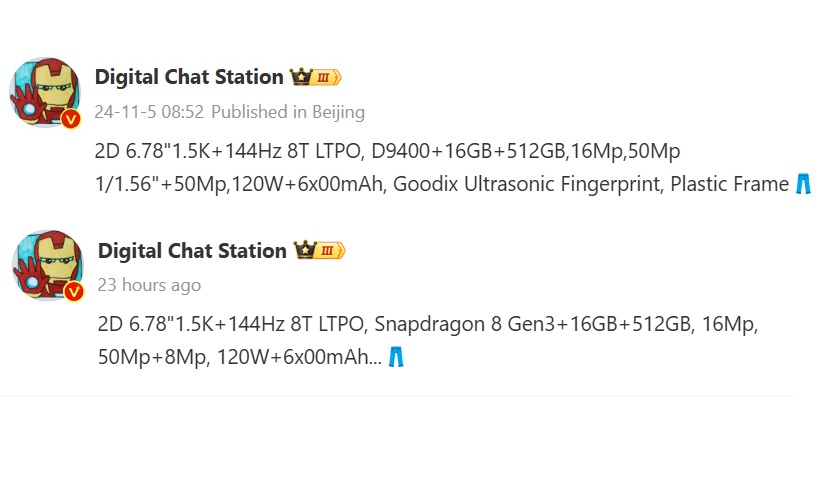Viewport: 825px width, 490px height.
Task: Click level III badge on the 23 hours ago post
Action: coord(330,251)
